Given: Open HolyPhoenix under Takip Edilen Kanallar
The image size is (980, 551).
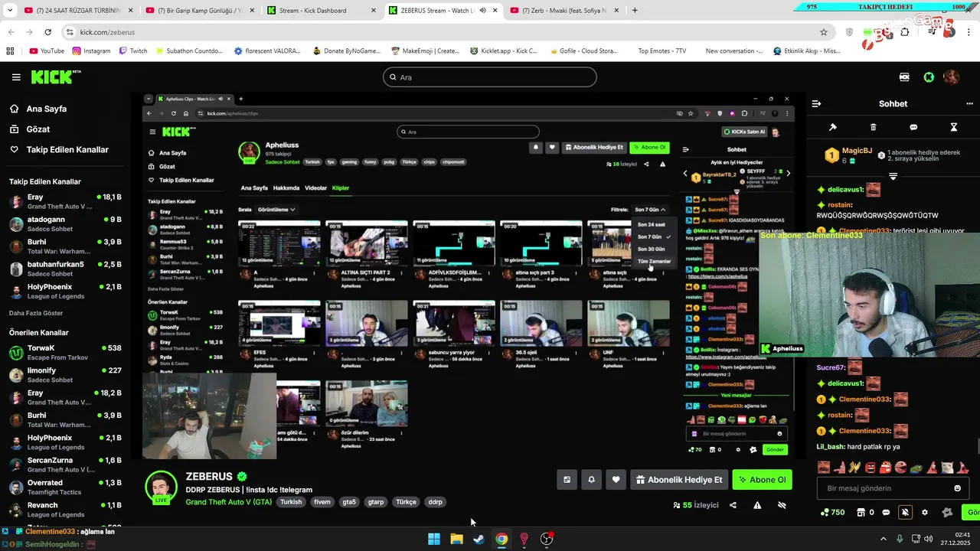Looking at the screenshot, I should 65,291.
